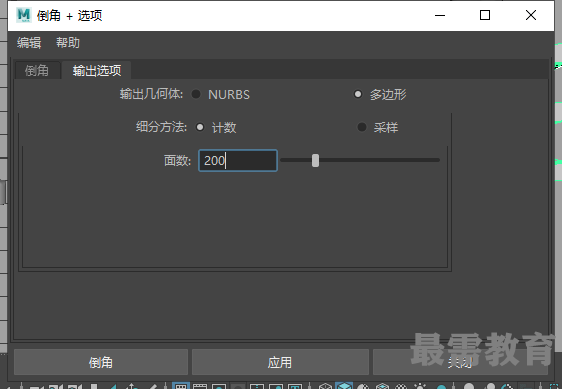Click the 输出几何体: label
This screenshot has width=562, height=389.
click(x=151, y=94)
